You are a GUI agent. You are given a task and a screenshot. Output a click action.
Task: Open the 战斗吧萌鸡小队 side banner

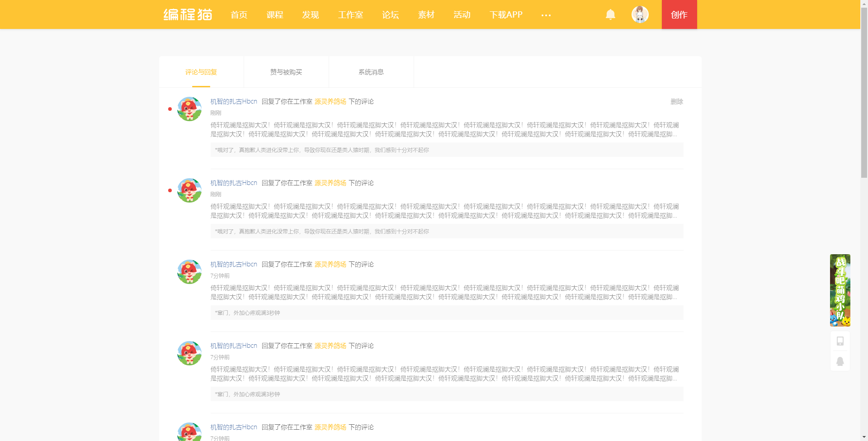click(x=840, y=290)
